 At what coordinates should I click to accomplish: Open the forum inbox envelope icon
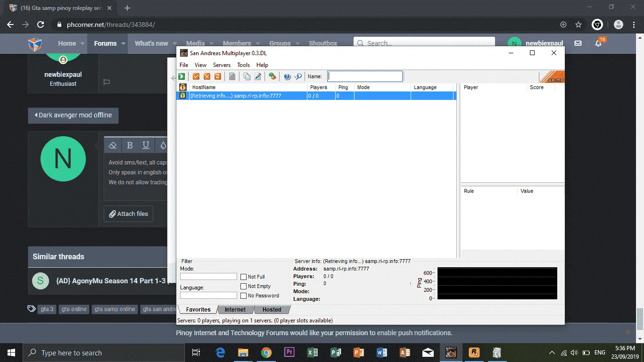[x=578, y=43]
